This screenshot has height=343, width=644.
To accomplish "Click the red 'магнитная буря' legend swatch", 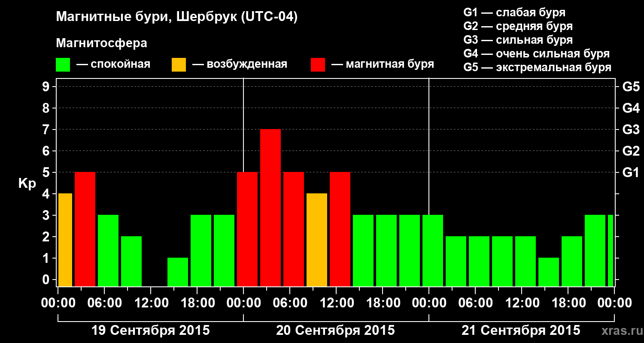I will (318, 65).
